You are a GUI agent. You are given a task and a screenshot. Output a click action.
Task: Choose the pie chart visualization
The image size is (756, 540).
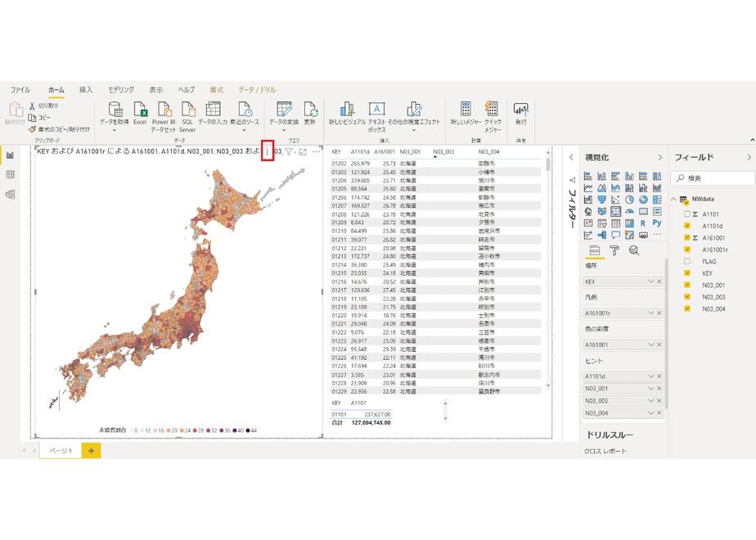click(x=629, y=200)
